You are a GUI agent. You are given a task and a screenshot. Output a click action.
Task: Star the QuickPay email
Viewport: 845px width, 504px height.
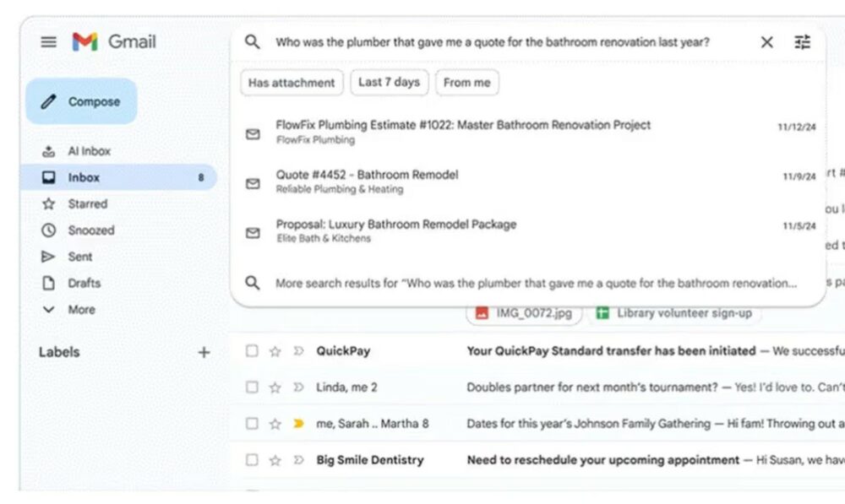point(275,351)
